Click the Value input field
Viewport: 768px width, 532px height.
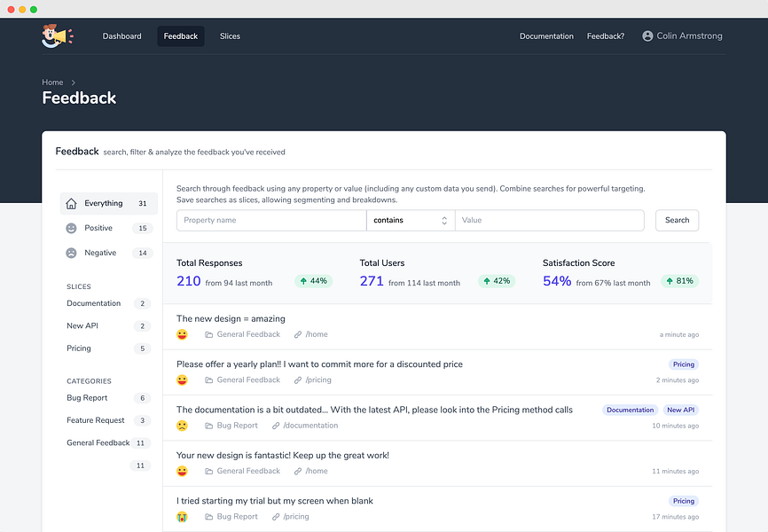(549, 220)
